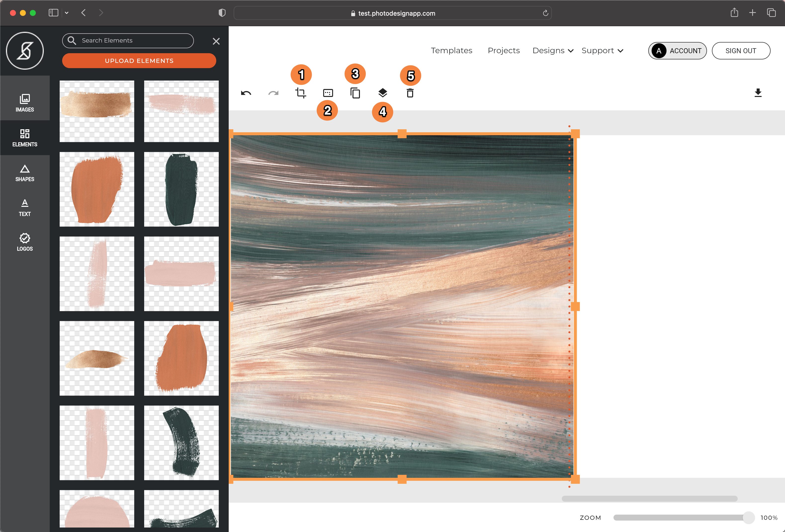Select the dark green vertical stroke thumbnail
Image resolution: width=785 pixels, height=532 pixels.
click(181, 189)
